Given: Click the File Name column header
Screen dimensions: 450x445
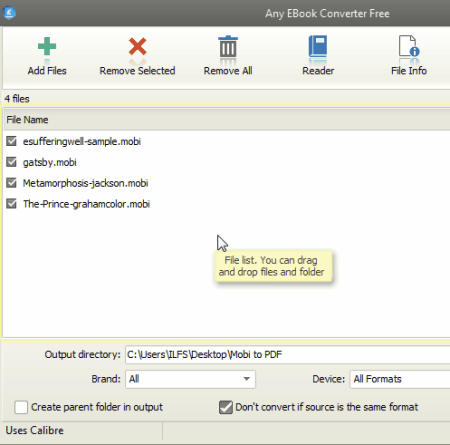Looking at the screenshot, I should coord(27,120).
